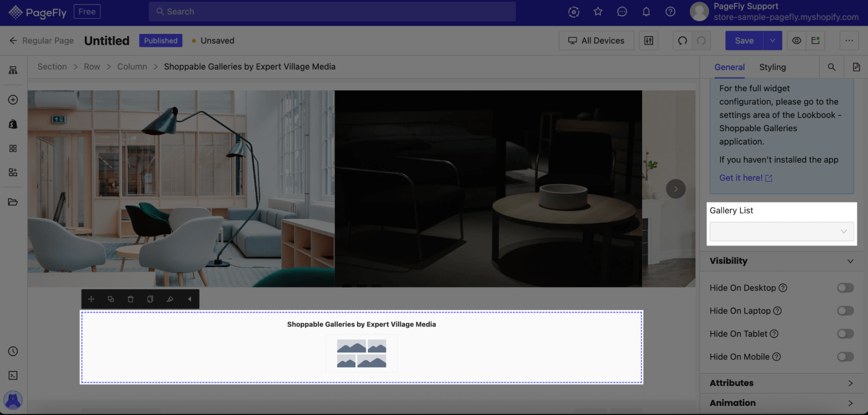Show Hide On Laptop help tooltip icon
Screen dimensions: 868x415
(777, 311)
